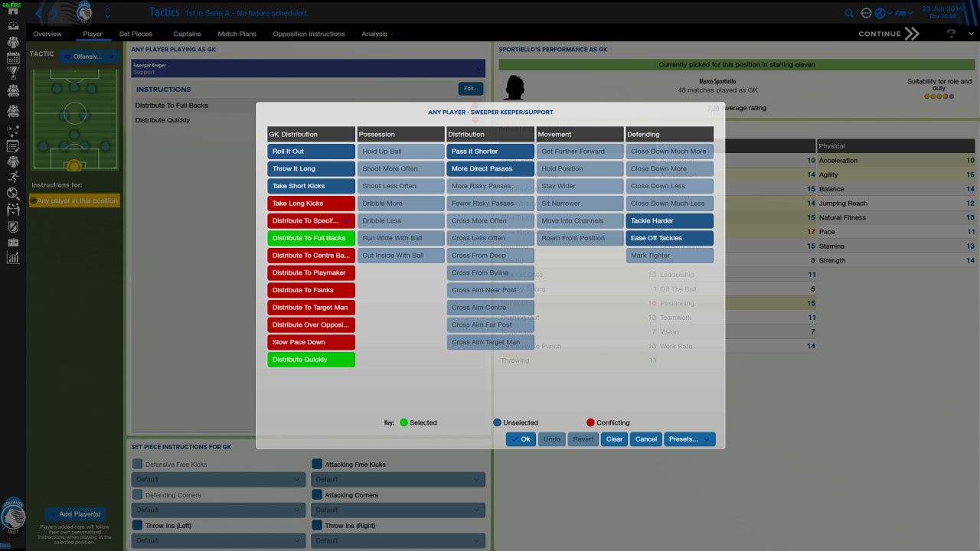Toggle the Take Short Kicks instruction
The image size is (980, 551).
coord(311,186)
